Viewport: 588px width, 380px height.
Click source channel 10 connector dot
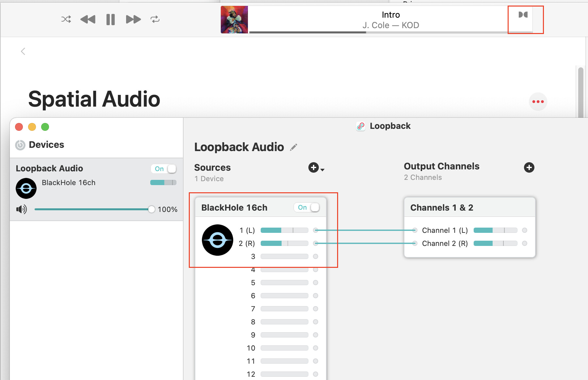click(316, 348)
